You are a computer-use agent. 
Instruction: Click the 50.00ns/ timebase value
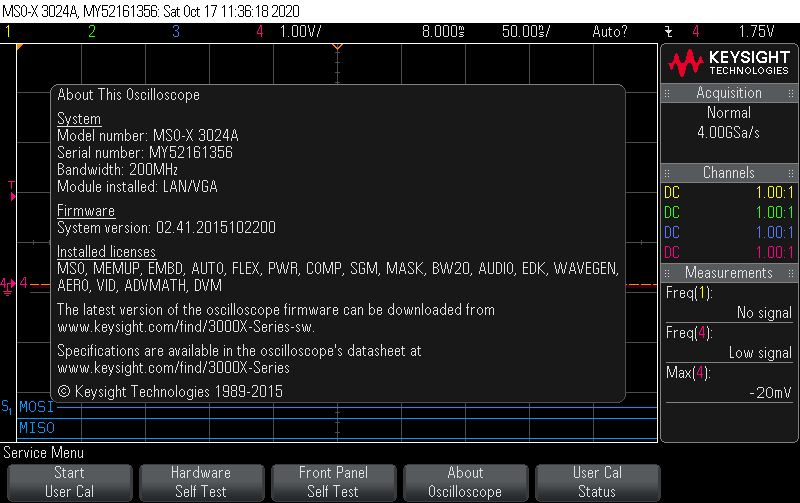[x=526, y=32]
